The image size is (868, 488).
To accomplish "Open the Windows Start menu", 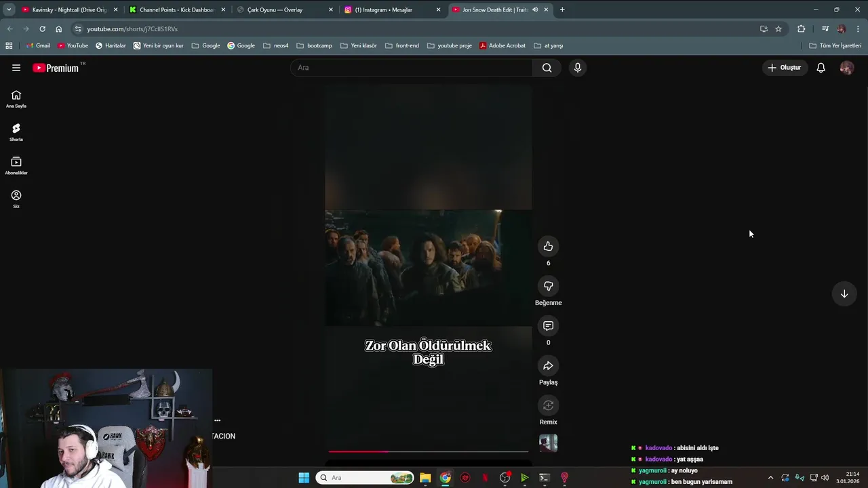I will click(304, 478).
